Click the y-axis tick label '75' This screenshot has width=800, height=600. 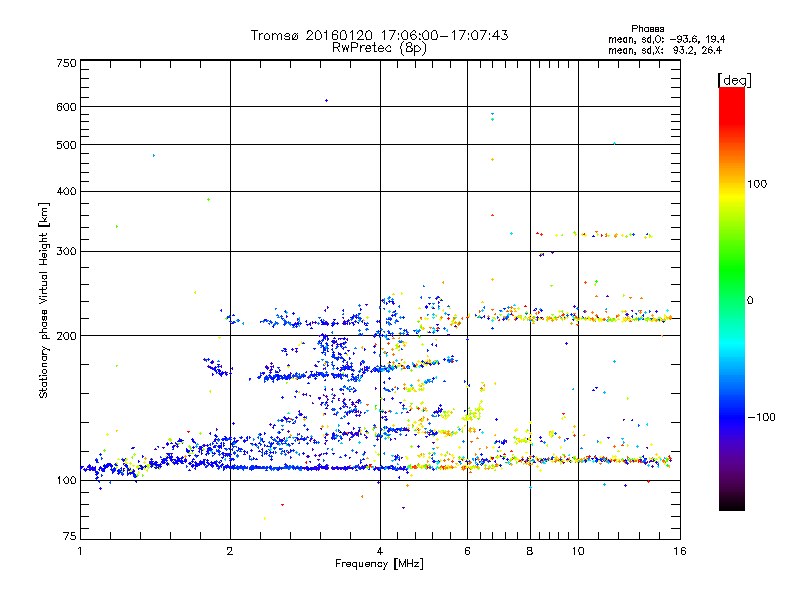point(70,536)
